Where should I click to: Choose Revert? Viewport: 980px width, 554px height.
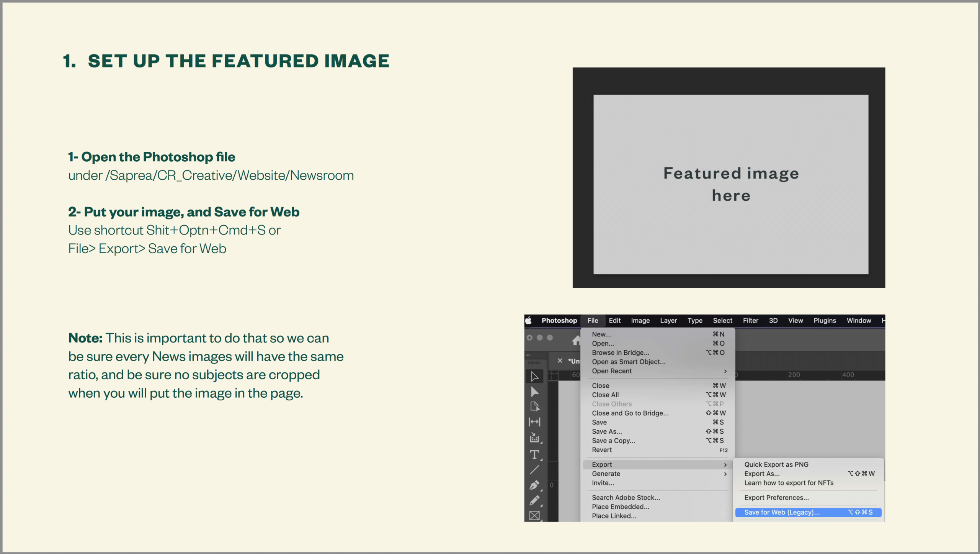658,450
